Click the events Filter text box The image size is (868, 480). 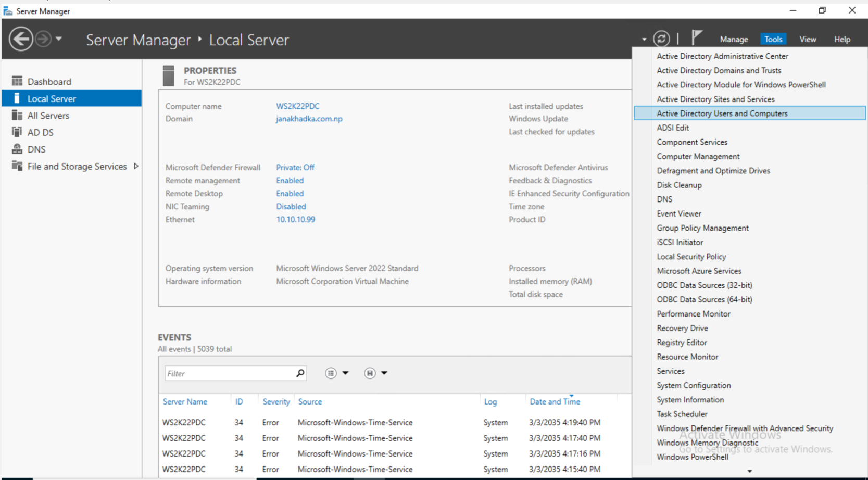[229, 373]
